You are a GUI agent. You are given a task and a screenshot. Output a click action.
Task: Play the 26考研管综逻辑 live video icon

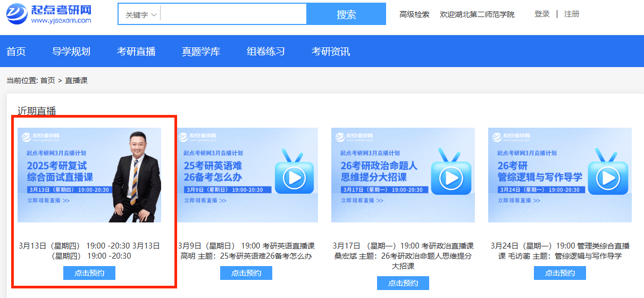608,178
